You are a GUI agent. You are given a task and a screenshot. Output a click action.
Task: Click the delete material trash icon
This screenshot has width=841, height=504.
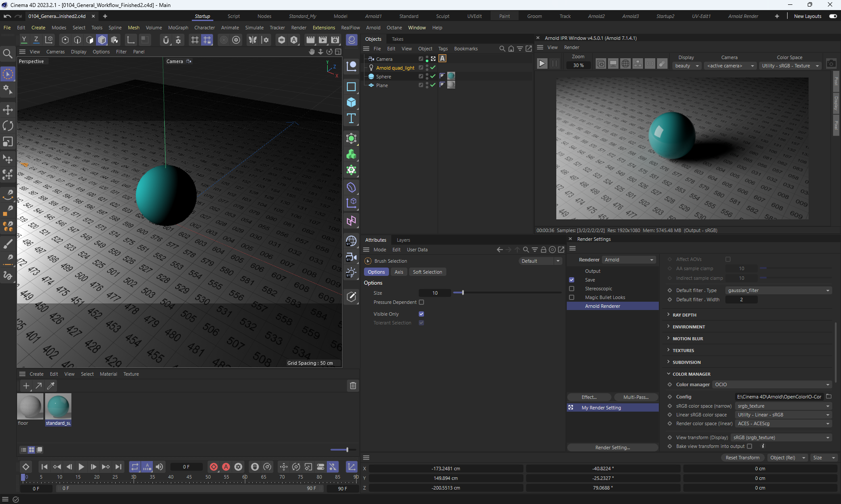353,386
